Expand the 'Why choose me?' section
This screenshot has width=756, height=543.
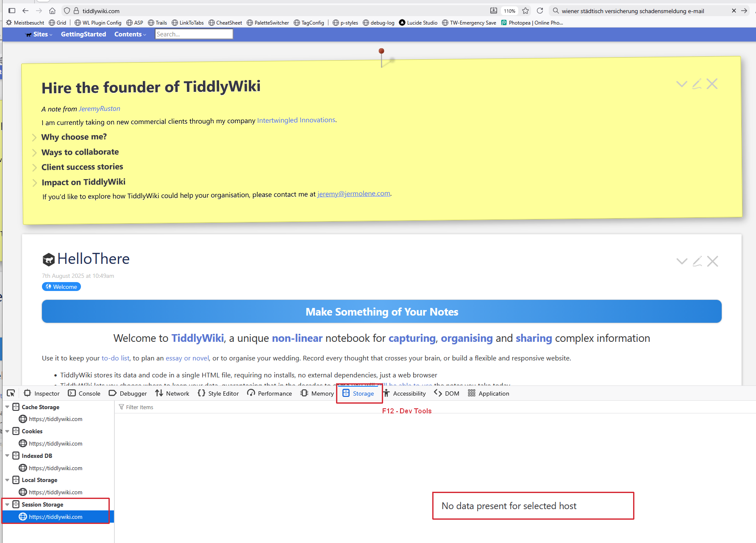[34, 137]
